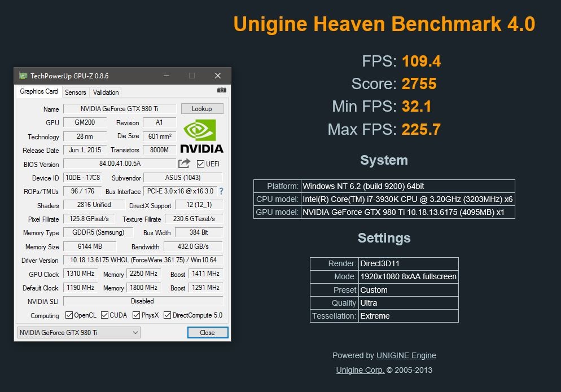The image size is (561, 392).
Task: Click the Lookup button
Action: click(202, 109)
